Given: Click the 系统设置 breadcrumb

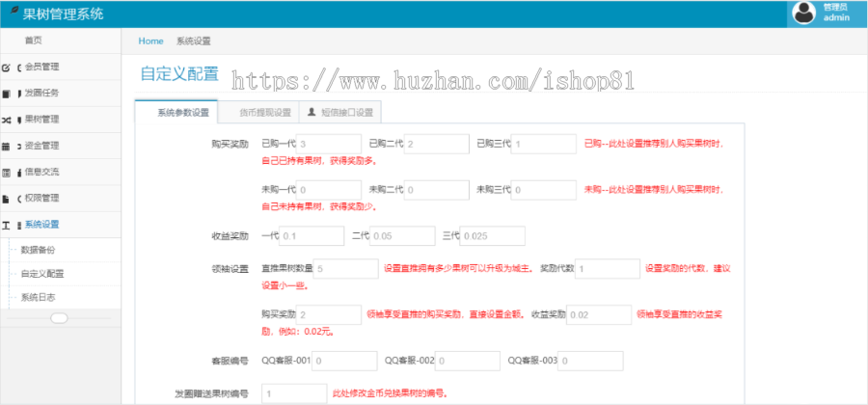Looking at the screenshot, I should [x=193, y=40].
